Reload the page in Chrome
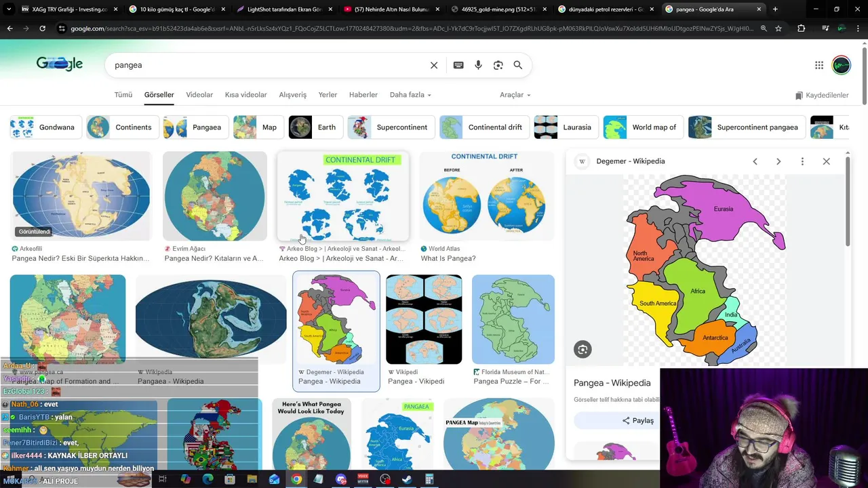This screenshot has width=868, height=488. 42,28
